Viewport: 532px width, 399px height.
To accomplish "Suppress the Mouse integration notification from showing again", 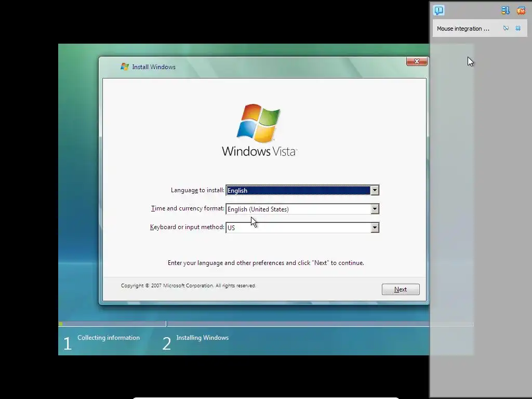I will click(506, 28).
